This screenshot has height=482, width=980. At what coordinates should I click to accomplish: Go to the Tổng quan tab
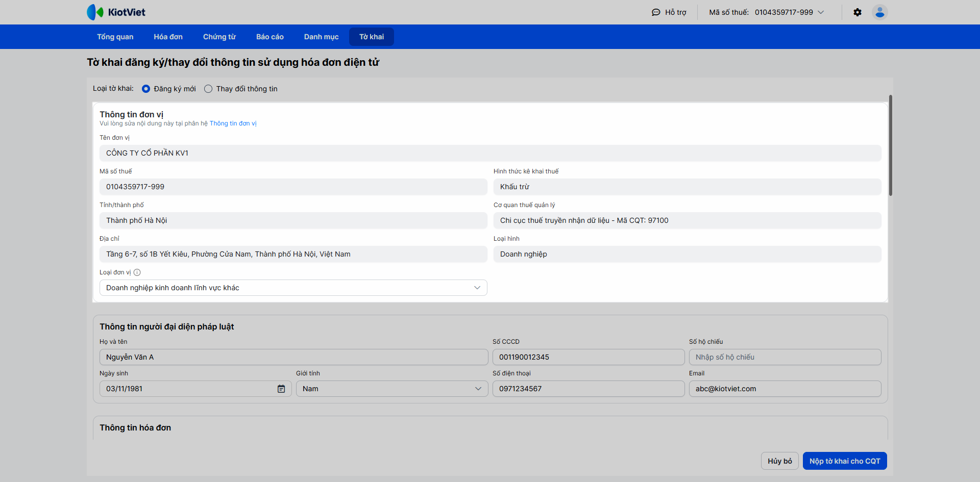115,37
